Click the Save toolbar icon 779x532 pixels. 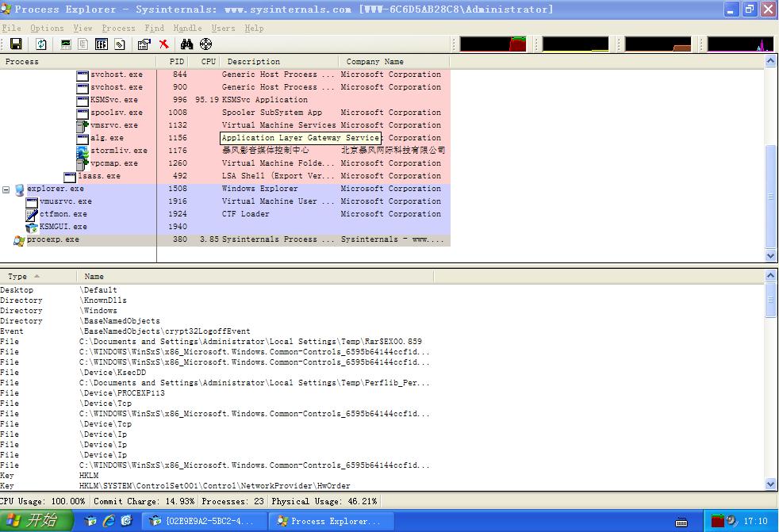point(15,44)
